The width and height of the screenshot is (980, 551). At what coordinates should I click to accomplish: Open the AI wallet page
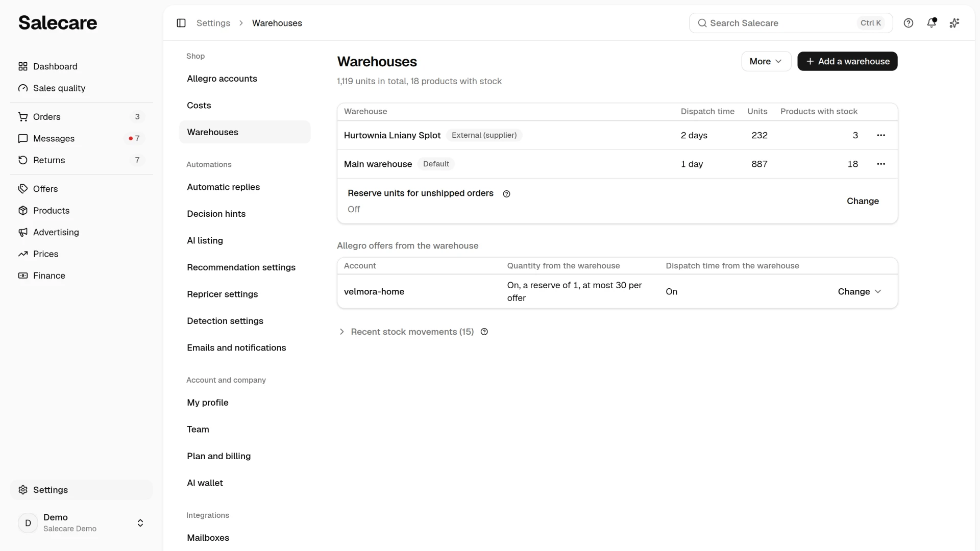click(x=245, y=483)
